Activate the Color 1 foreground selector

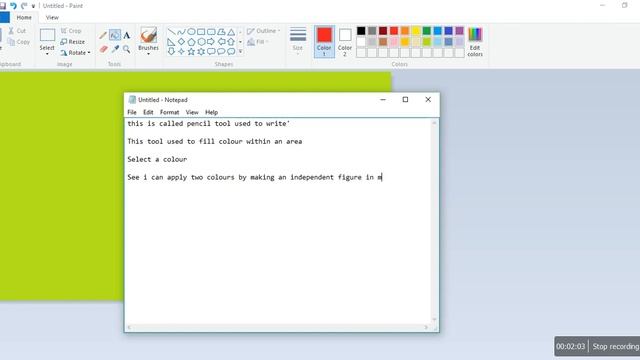coord(324,42)
